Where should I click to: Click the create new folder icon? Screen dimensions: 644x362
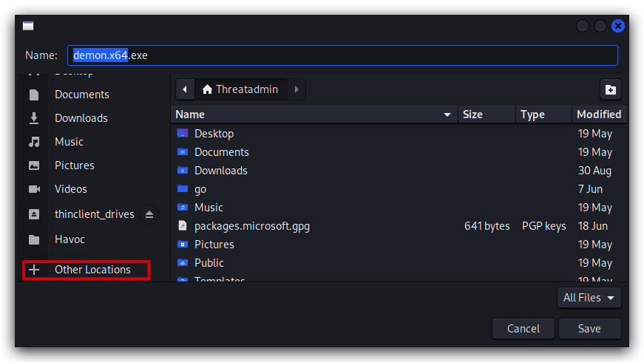[x=610, y=89]
